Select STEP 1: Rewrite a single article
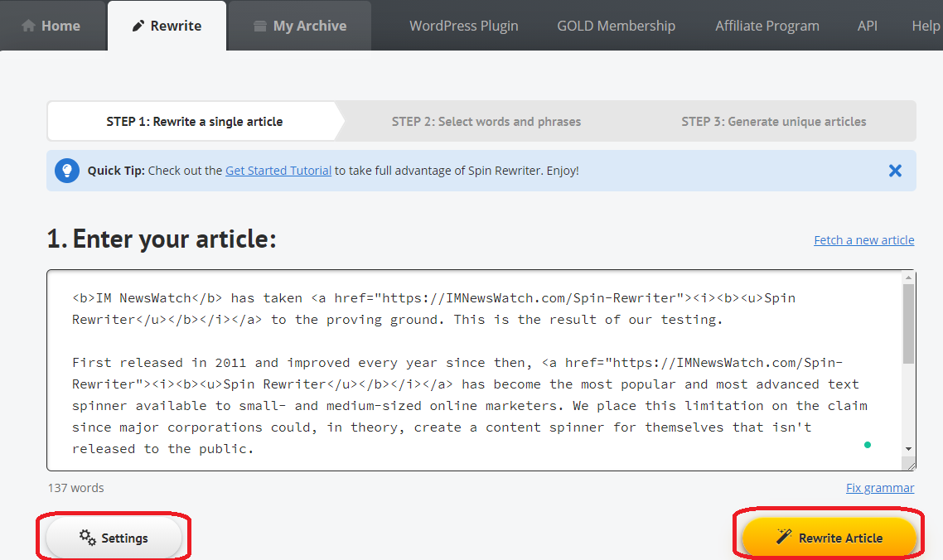Viewport: 943px width, 560px height. [x=194, y=122]
